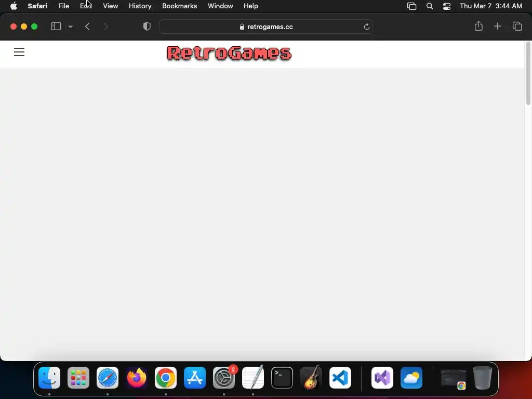
Task: Launch GarageBand from the Dock
Action: [311, 377]
